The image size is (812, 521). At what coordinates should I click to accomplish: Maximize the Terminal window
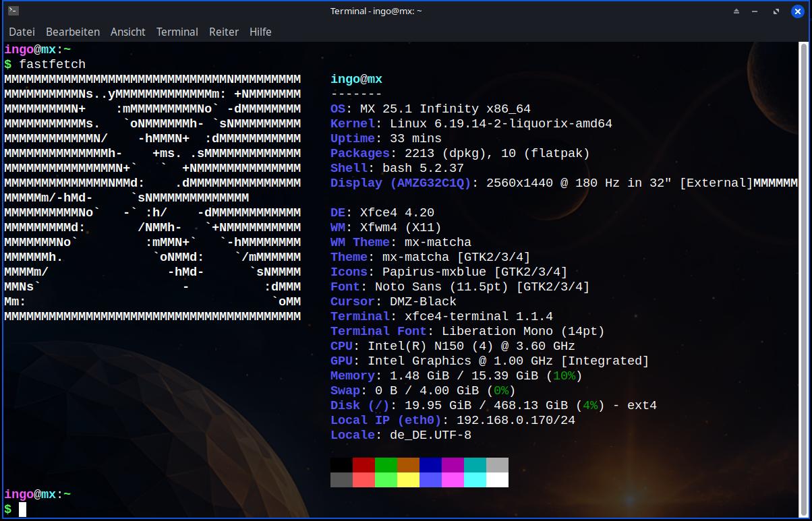[x=777, y=11]
